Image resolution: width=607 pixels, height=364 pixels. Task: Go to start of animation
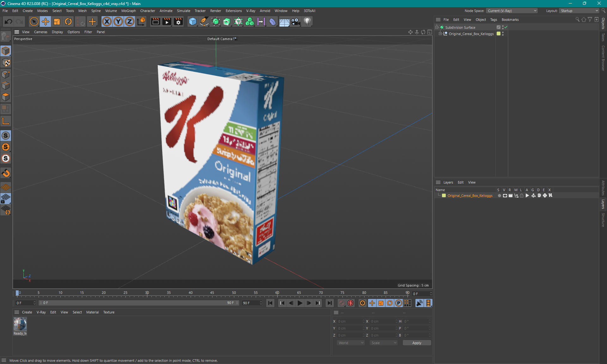point(270,303)
